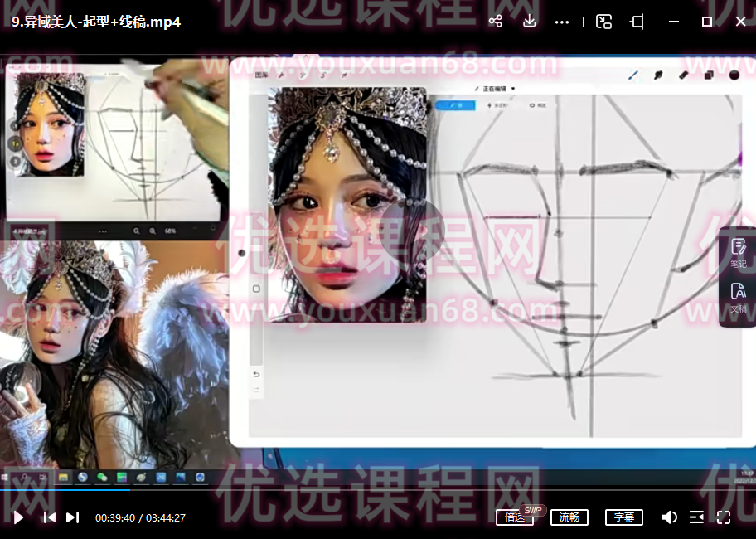This screenshot has height=539, width=756.
Task: Open the color picker sphere in the toolbar
Action: 733,75
